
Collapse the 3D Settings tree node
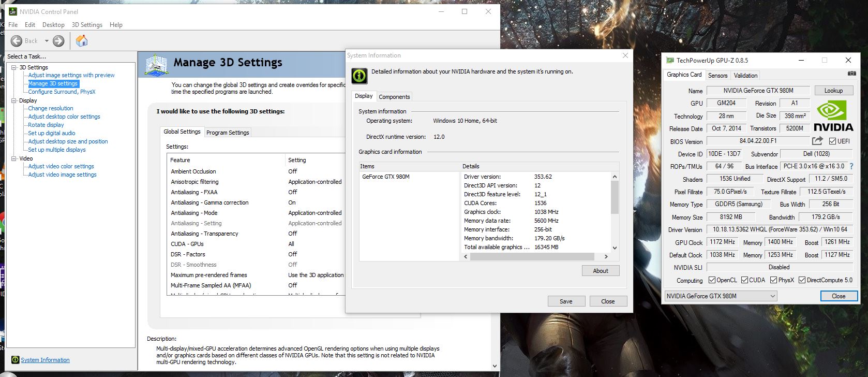14,67
